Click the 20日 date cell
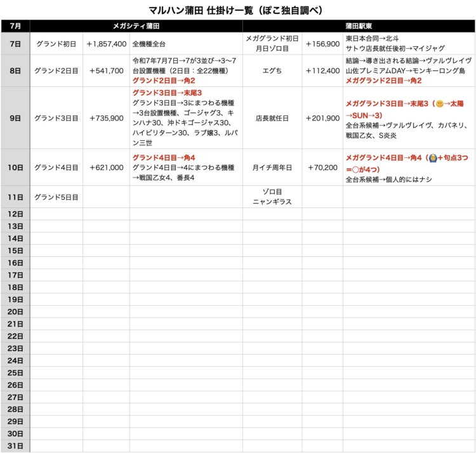Screen dimensions: 476x453 point(15,312)
